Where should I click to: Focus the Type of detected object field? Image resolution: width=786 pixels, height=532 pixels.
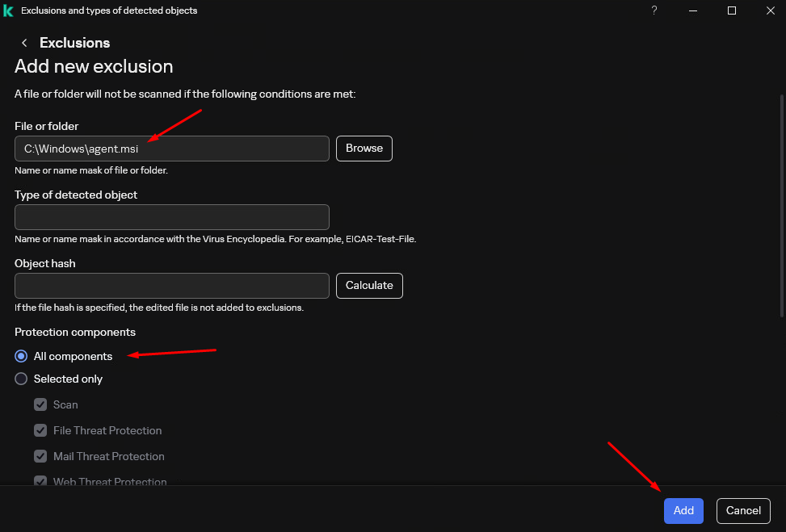click(x=172, y=217)
